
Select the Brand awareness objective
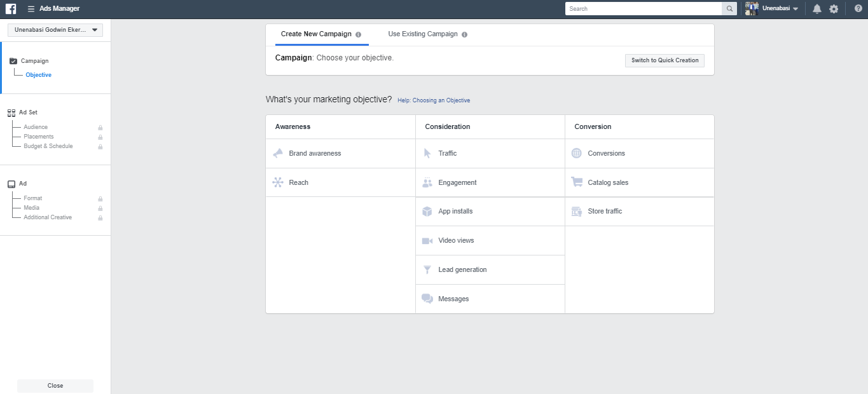pyautogui.click(x=315, y=153)
